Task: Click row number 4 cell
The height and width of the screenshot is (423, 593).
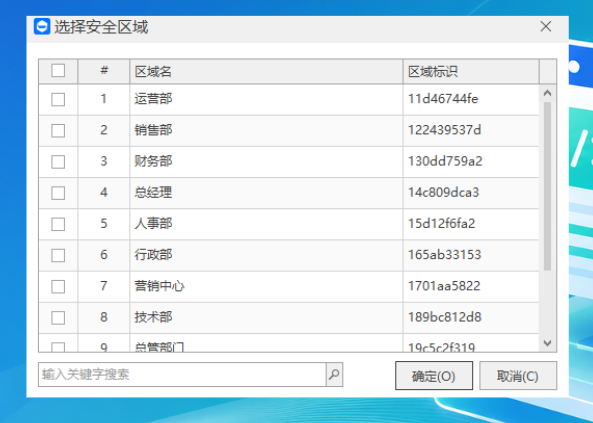Action: (104, 193)
